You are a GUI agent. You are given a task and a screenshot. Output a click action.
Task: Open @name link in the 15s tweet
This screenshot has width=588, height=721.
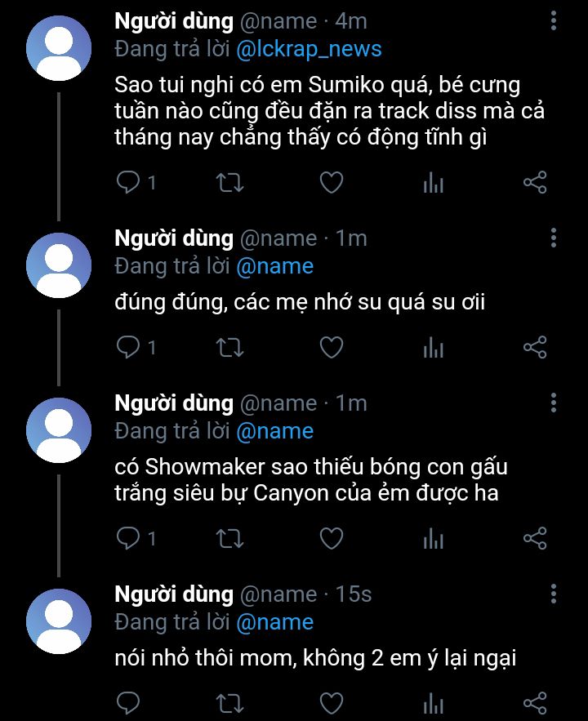[x=275, y=622]
